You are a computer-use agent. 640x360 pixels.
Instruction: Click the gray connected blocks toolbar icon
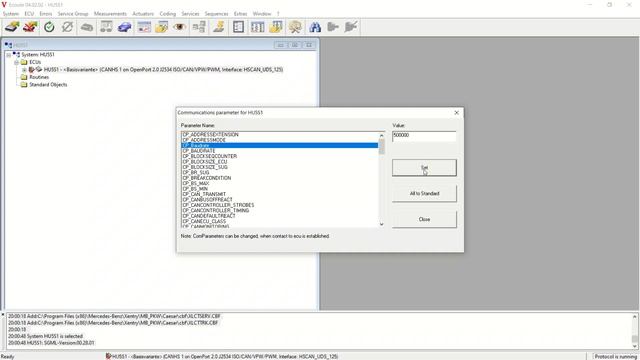[199, 27]
